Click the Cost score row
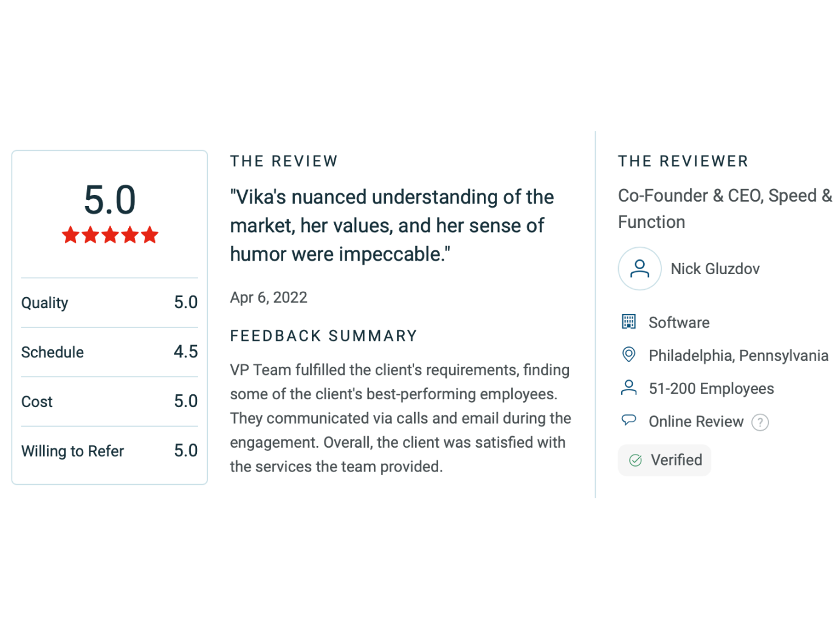Viewport: 840px width, 638px height. pos(109,401)
